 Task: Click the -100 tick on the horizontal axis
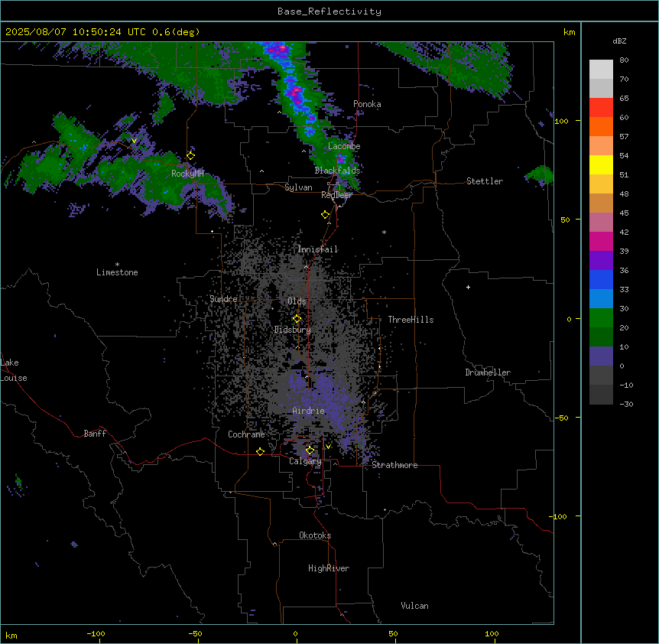click(96, 633)
